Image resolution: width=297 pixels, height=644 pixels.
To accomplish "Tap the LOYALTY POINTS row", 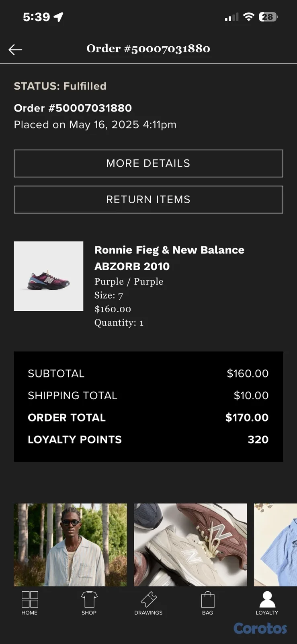I will (148, 440).
